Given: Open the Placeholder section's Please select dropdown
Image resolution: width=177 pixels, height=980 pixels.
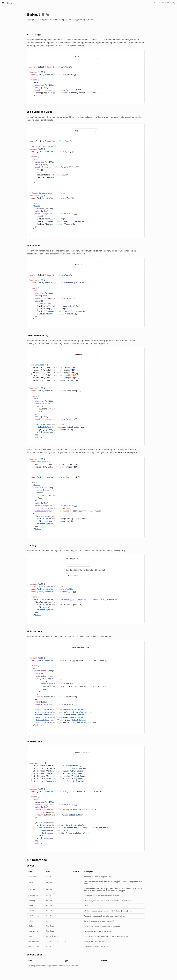Looking at the screenshot, I should point(85,264).
